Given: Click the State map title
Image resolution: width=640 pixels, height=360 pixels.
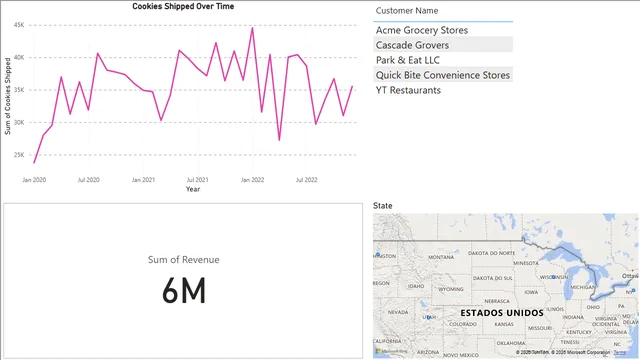Looking at the screenshot, I should [382, 206].
